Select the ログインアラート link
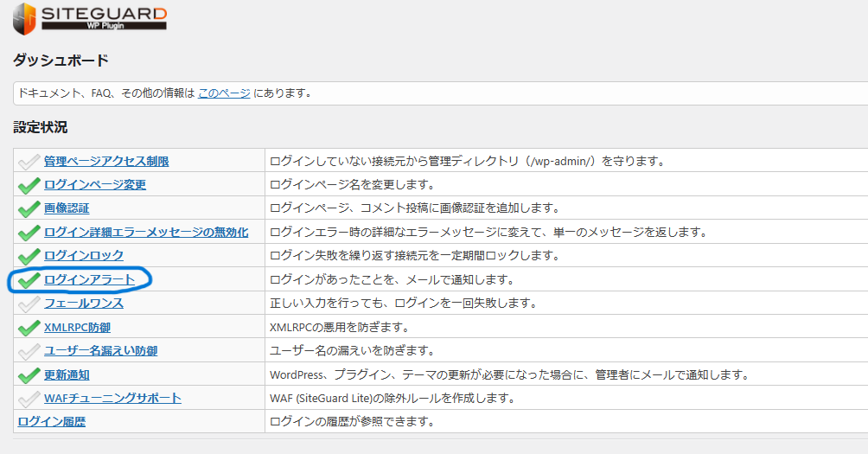The width and height of the screenshot is (868, 454). click(x=90, y=279)
